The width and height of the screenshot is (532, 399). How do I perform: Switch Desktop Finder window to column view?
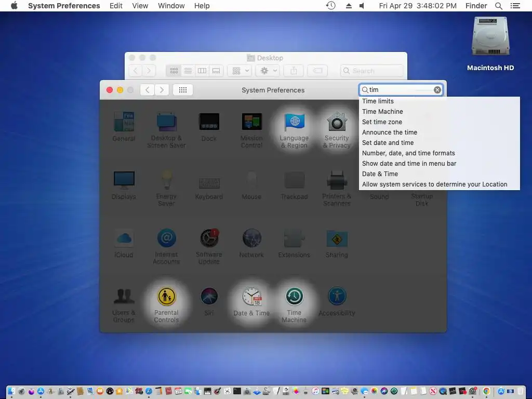(x=202, y=71)
